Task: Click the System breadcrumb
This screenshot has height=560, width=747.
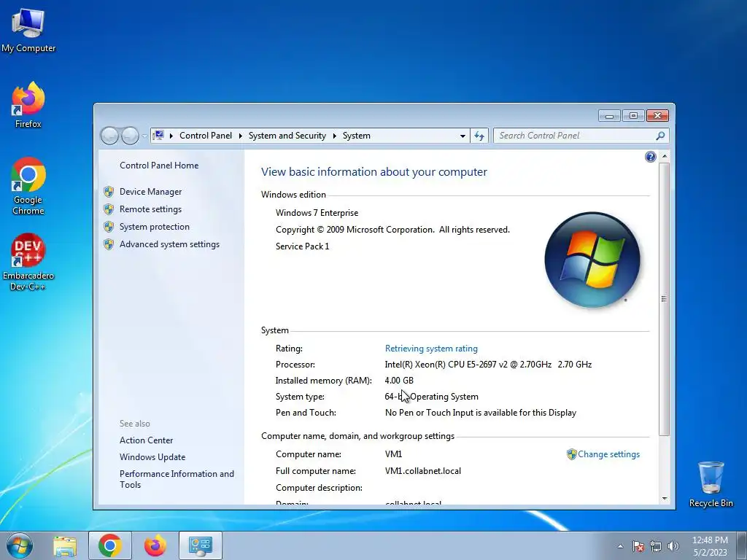Action: point(356,136)
